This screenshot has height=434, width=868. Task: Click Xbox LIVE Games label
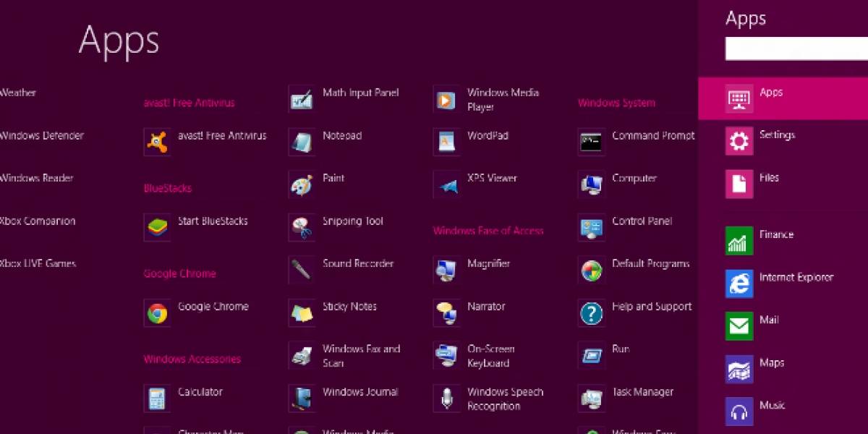38,263
